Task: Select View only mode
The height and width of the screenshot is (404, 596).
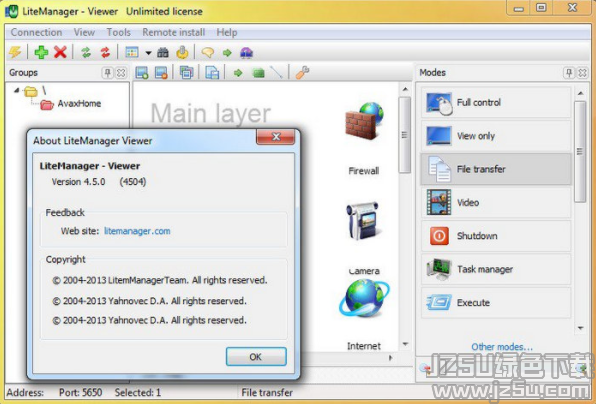Action: tap(496, 136)
